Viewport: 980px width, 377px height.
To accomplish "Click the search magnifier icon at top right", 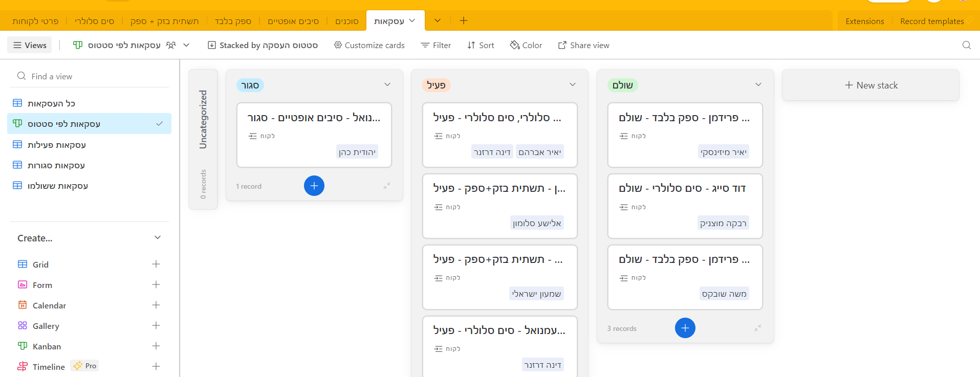I will (x=966, y=45).
